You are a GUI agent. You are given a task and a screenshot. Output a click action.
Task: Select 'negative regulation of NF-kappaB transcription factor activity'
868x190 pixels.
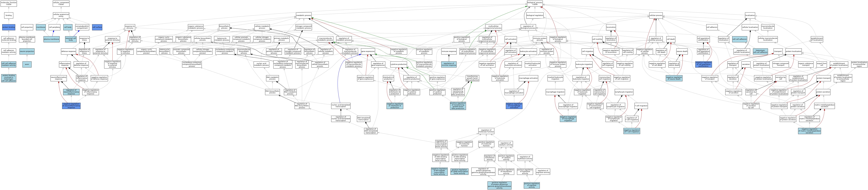[439, 172]
